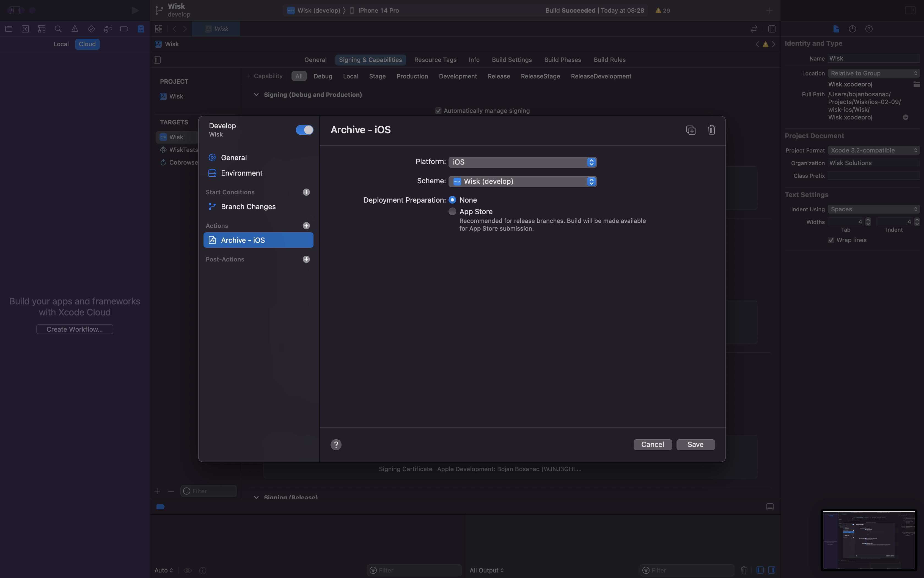The width and height of the screenshot is (924, 578).
Task: Delete the Archive - iOS action
Action: click(x=711, y=130)
